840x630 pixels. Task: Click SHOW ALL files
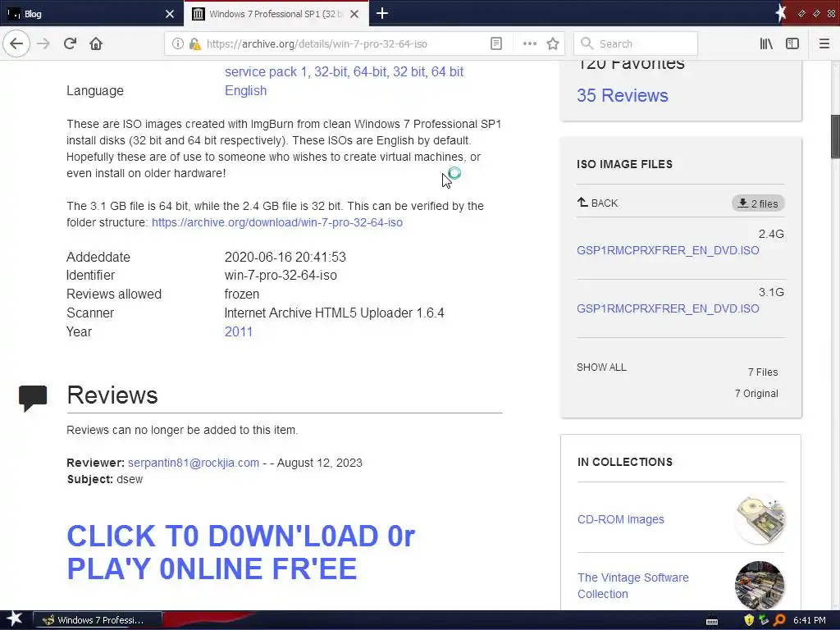point(601,367)
